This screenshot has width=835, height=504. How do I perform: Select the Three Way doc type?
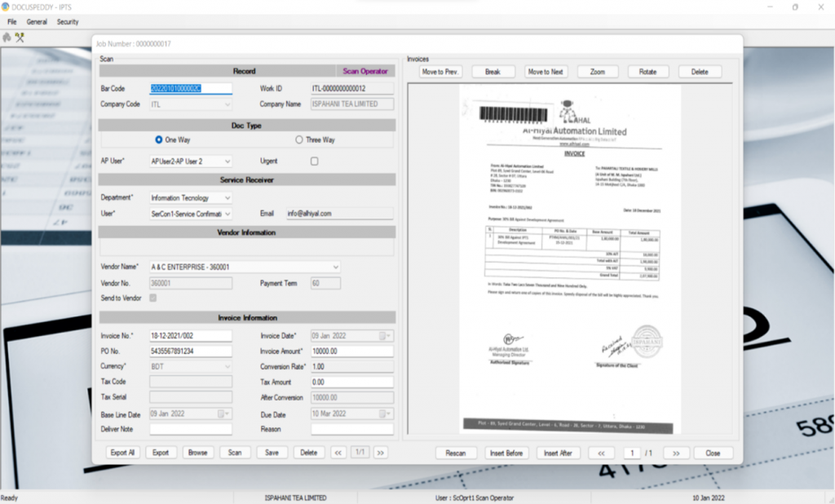[x=299, y=140]
